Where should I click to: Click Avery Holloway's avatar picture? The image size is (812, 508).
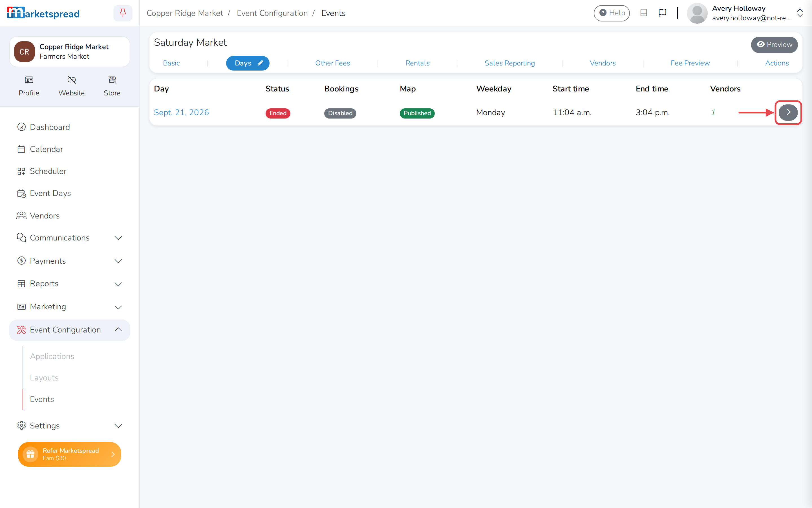pyautogui.click(x=697, y=13)
